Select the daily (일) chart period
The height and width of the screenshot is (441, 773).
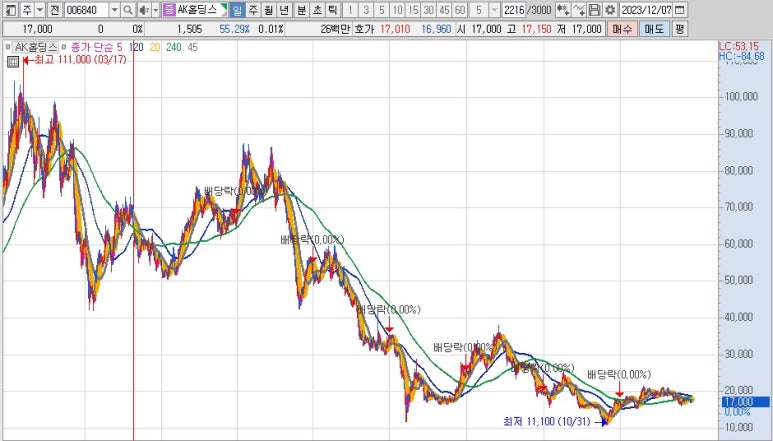pyautogui.click(x=237, y=9)
